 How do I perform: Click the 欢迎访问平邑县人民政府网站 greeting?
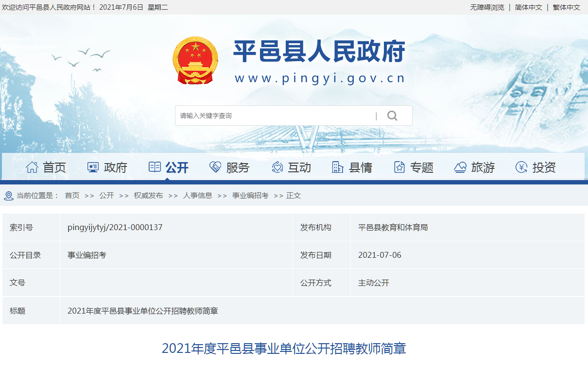(49, 7)
